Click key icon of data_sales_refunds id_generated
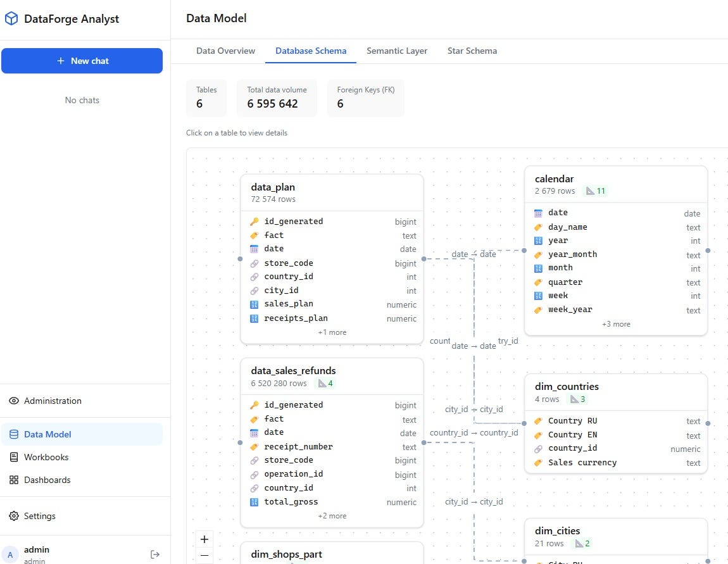 [254, 404]
